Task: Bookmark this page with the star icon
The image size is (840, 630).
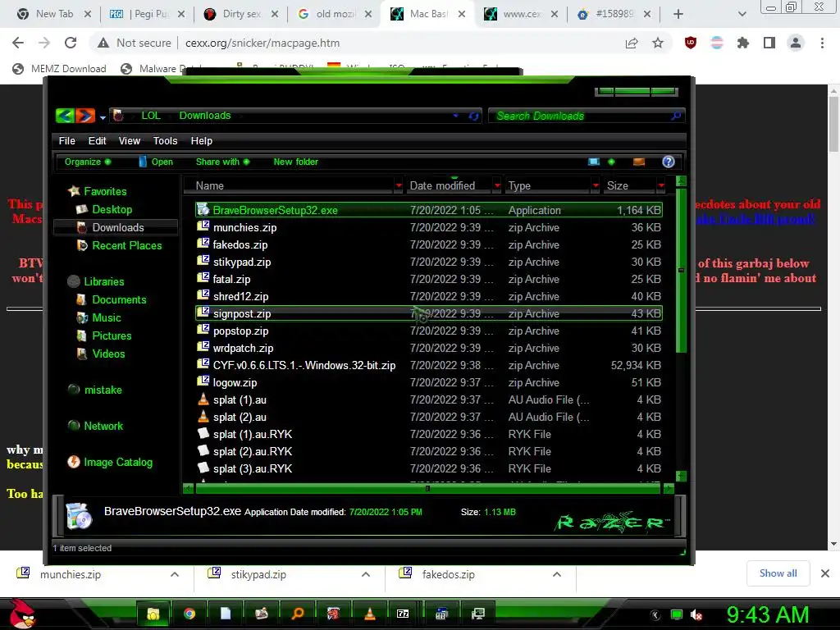Action: (x=658, y=43)
